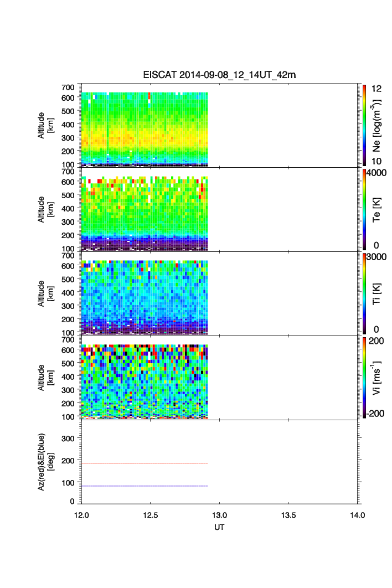
Task: Select the 14.0 tick label on the UT axis
Action: click(357, 515)
